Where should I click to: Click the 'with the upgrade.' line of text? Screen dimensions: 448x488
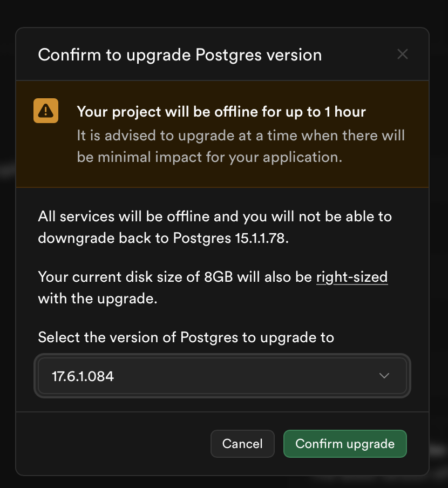coord(97,299)
